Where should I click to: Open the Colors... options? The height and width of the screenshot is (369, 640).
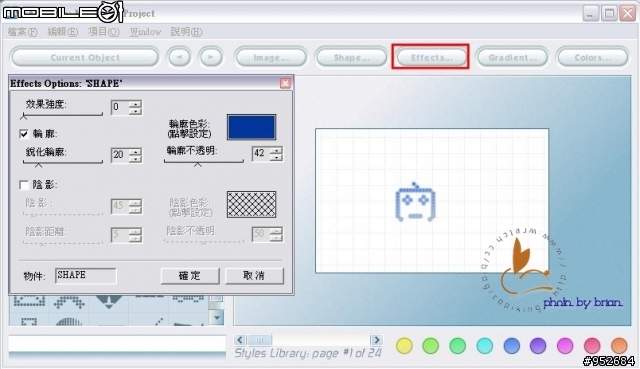(x=593, y=57)
